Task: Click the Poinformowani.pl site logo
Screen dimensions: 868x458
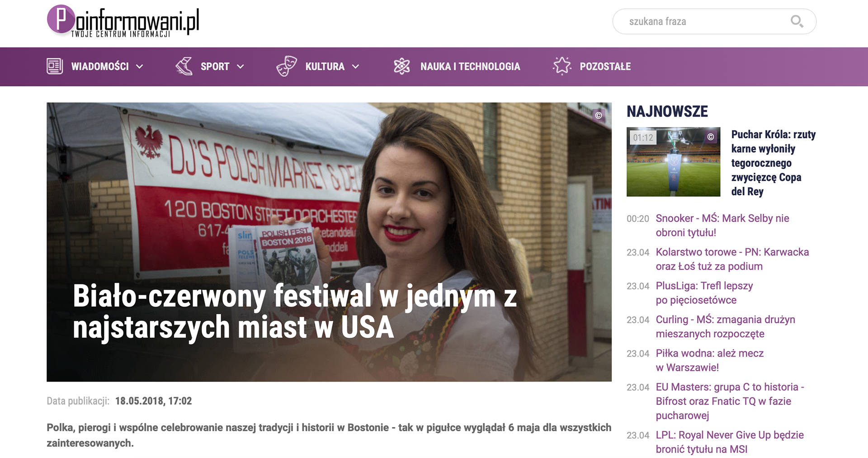Action: (123, 21)
